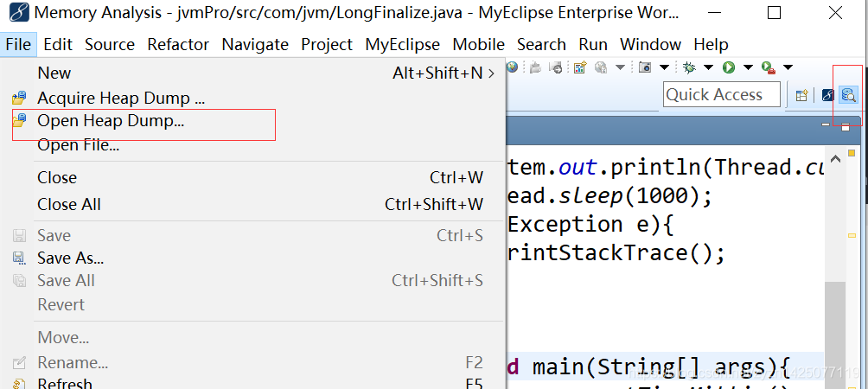Open the Navigate menu

point(255,44)
